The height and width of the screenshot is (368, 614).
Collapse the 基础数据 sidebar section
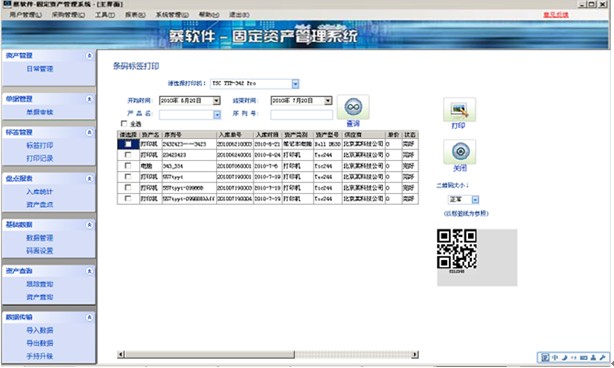(89, 225)
